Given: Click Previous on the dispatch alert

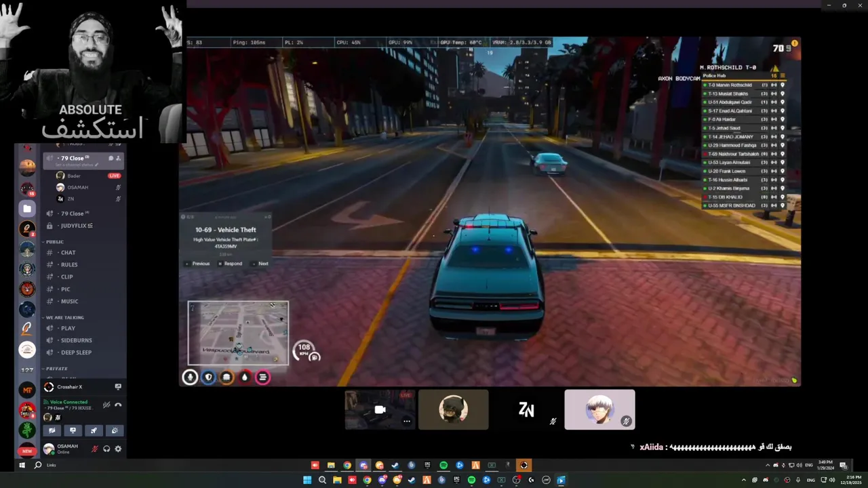Looking at the screenshot, I should [x=197, y=264].
